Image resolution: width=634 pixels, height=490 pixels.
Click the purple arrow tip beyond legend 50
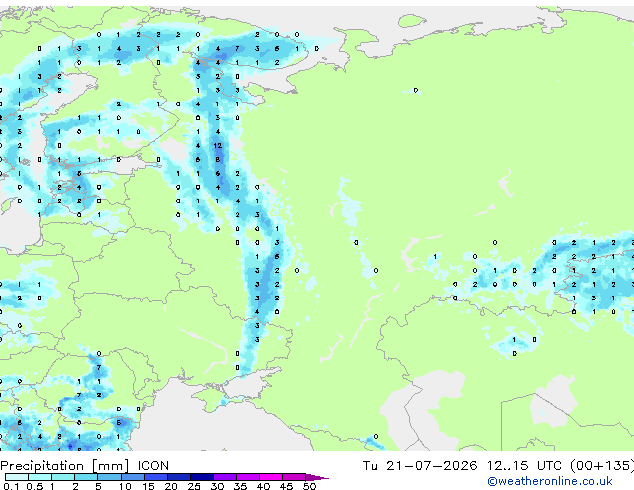pyautogui.click(x=317, y=477)
